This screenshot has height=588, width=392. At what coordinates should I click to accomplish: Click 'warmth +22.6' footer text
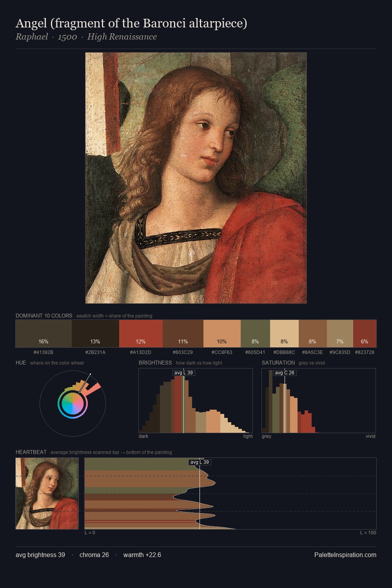click(x=142, y=555)
